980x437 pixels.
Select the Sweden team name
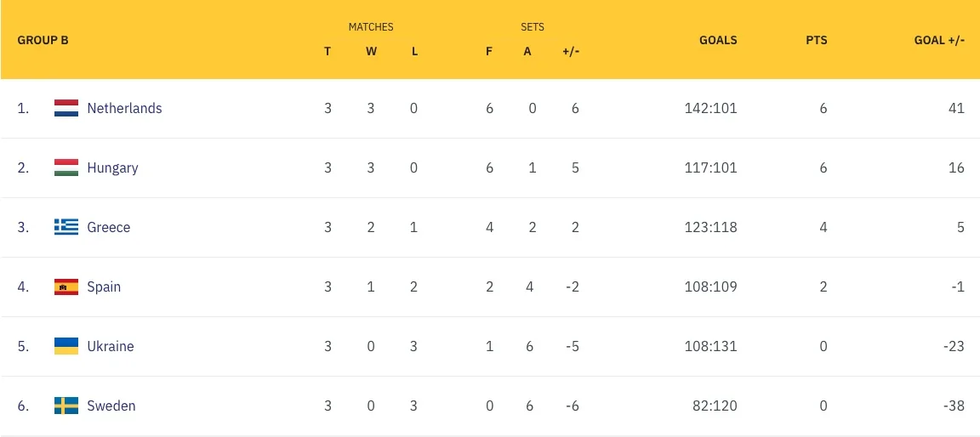[111, 406]
